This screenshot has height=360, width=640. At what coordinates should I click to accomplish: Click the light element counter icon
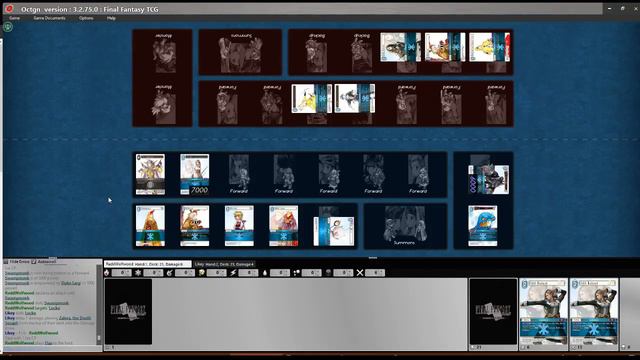[296, 273]
